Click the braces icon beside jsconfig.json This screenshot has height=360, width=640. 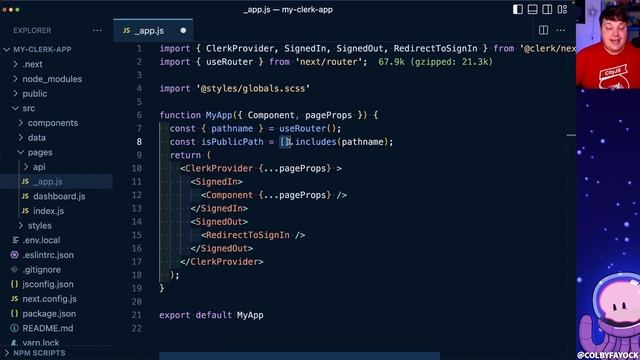point(15,284)
